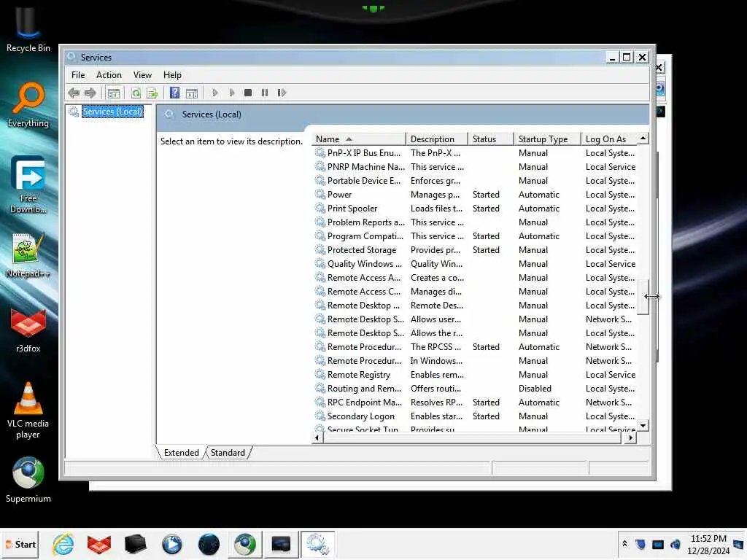Open the Action menu
Image resolution: width=747 pixels, height=560 pixels.
[x=109, y=75]
